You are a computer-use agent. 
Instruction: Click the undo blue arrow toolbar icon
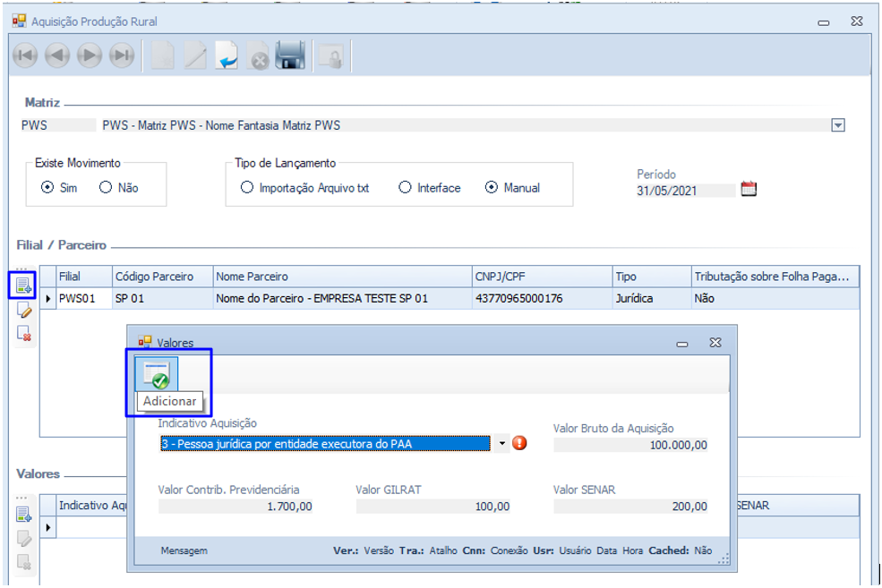[227, 55]
